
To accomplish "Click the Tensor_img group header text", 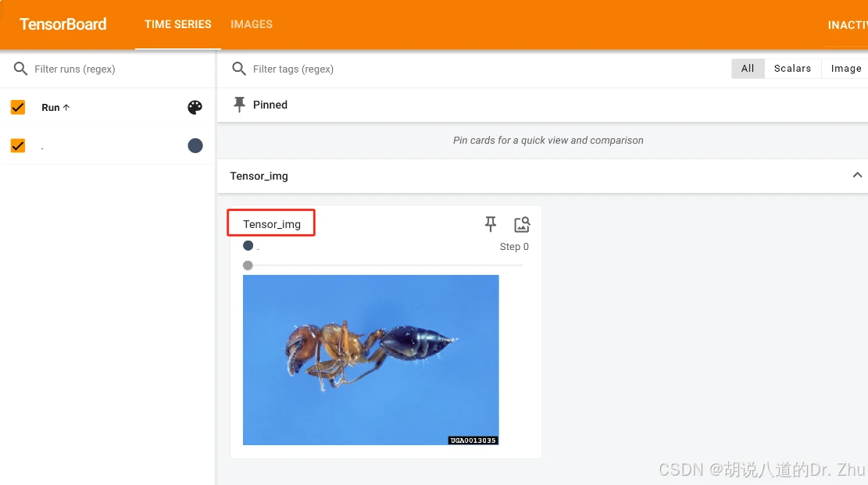I will point(259,176).
